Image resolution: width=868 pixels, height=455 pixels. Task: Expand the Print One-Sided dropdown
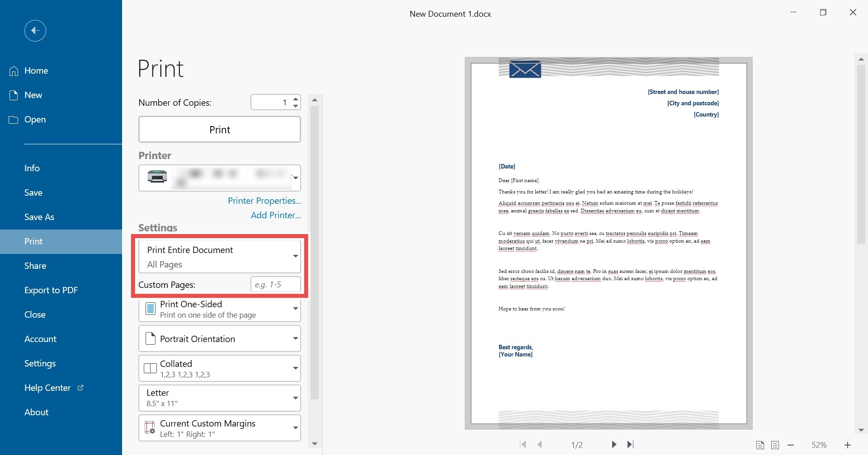(x=219, y=309)
